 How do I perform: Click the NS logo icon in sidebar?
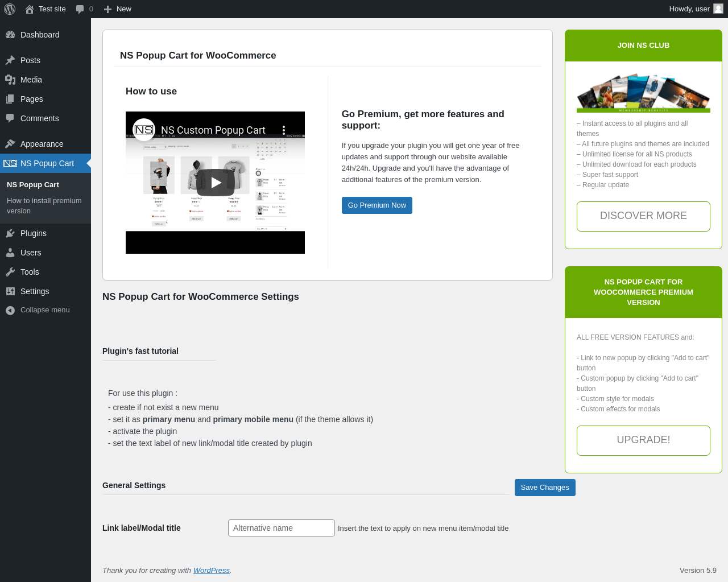click(x=10, y=163)
